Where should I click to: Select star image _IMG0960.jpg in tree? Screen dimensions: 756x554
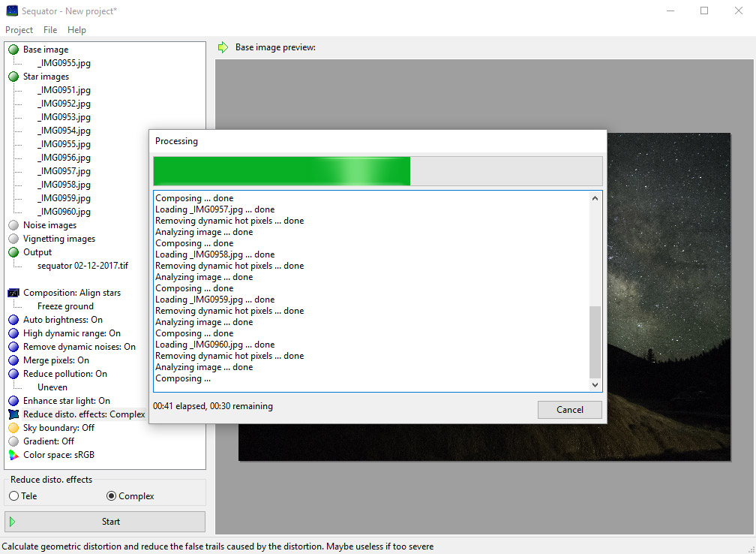click(64, 212)
